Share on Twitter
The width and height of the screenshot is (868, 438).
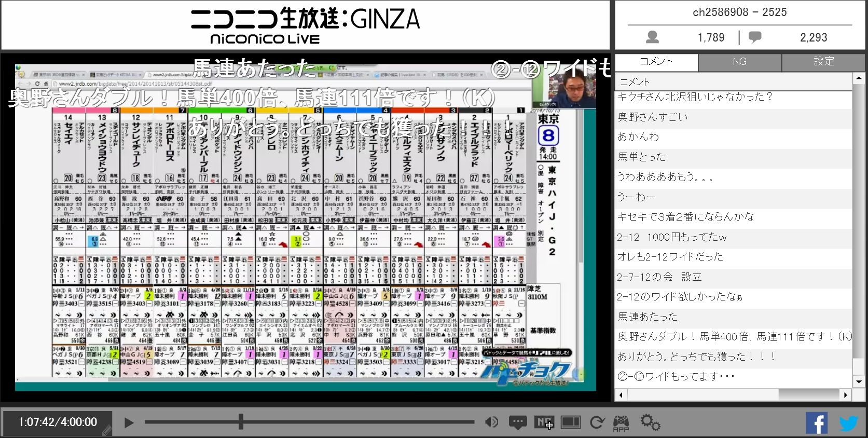[x=849, y=423]
